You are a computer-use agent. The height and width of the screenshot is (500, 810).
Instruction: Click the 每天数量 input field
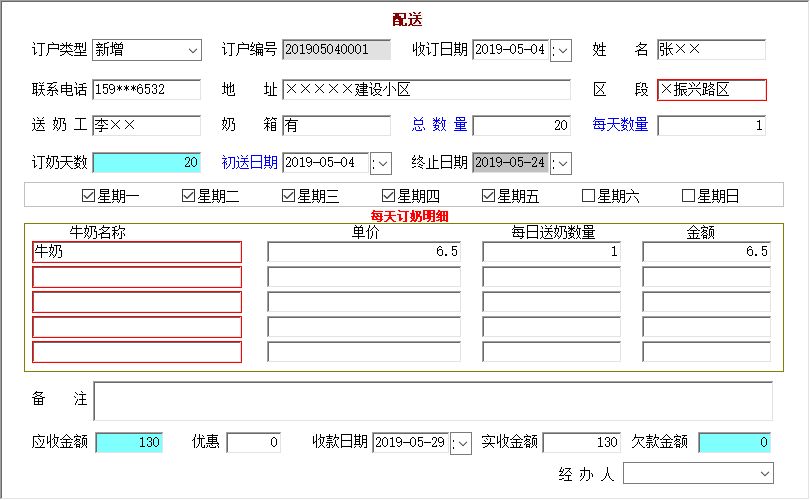pos(711,125)
